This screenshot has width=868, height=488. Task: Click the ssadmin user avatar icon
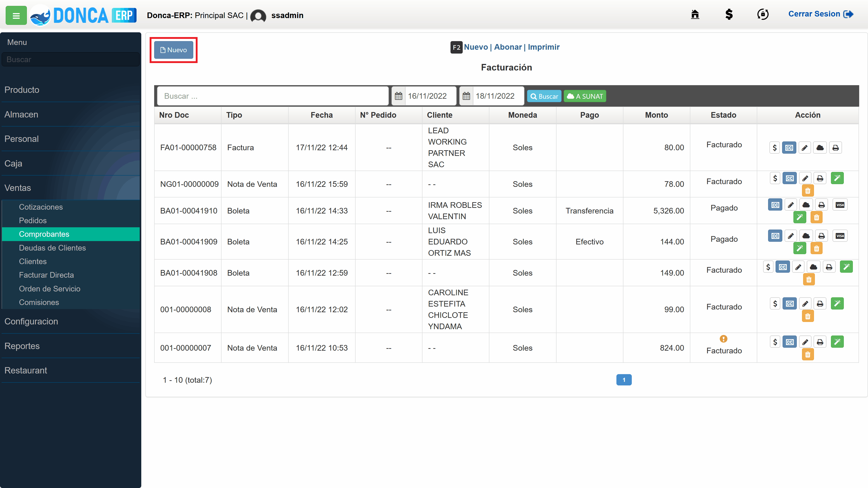(258, 16)
